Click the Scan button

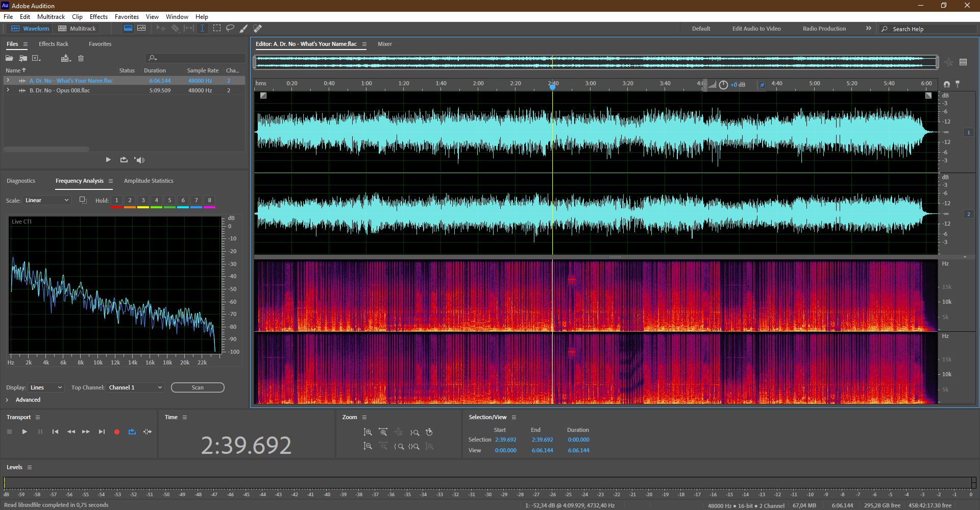[198, 387]
